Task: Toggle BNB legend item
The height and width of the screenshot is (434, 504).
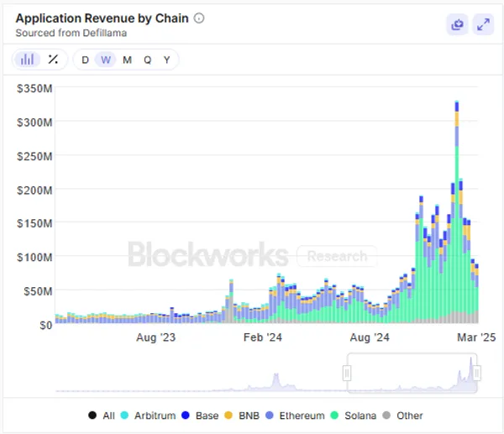Action: 243,416
